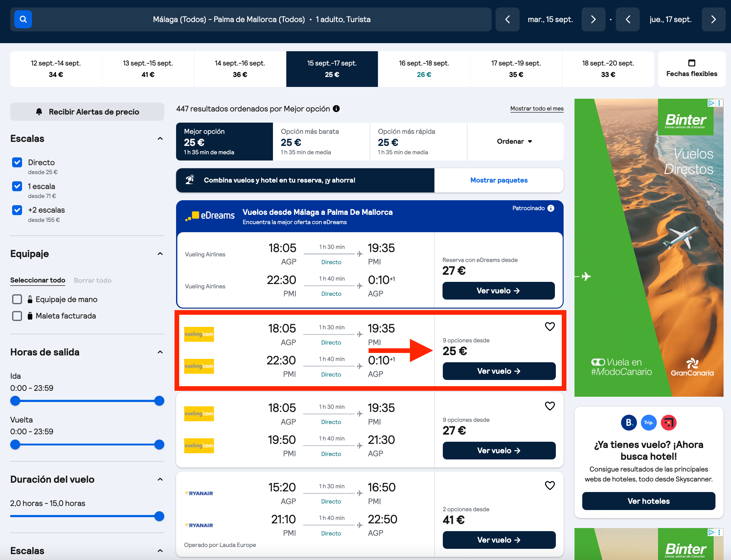Open info icon next to Mejor opción
Screen dimensions: 731x560
pyautogui.click(x=336, y=109)
